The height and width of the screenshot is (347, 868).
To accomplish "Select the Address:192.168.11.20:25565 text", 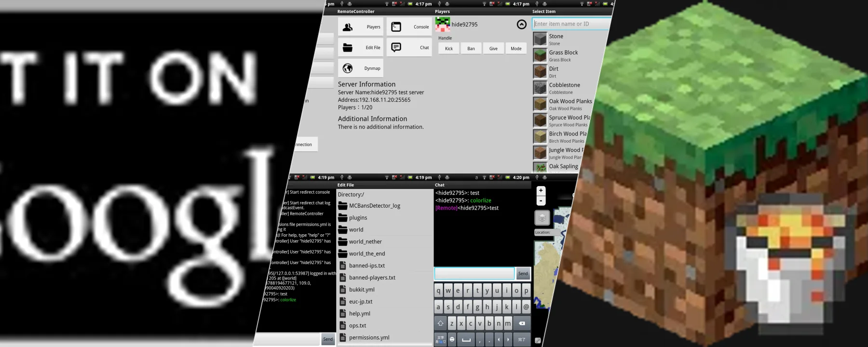I will pyautogui.click(x=374, y=100).
